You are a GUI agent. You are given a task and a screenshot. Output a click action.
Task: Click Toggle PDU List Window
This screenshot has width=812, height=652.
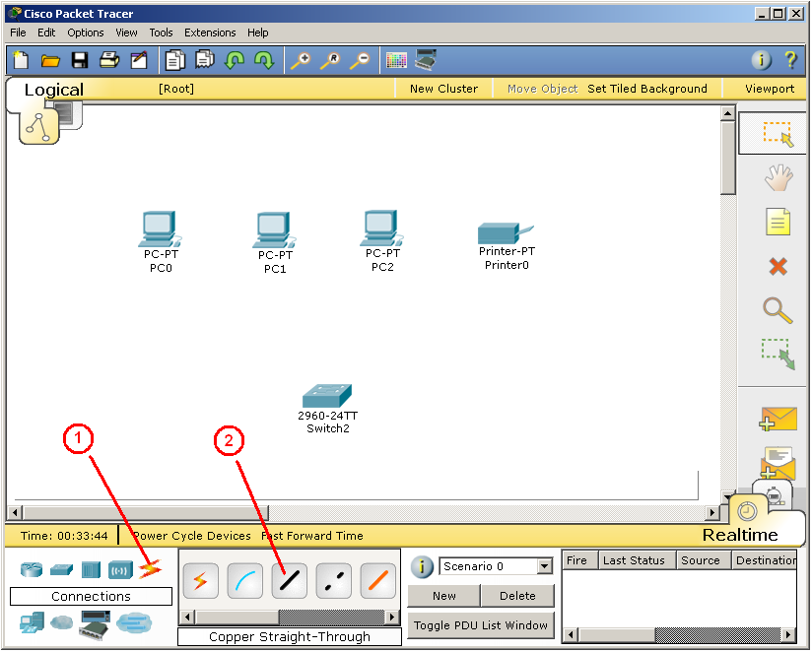pyautogui.click(x=481, y=625)
